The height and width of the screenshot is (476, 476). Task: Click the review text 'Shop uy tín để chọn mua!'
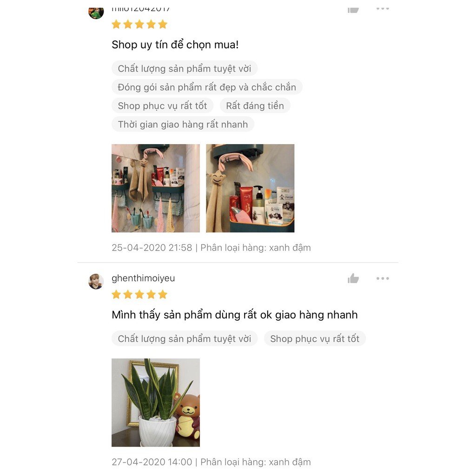coord(175,45)
